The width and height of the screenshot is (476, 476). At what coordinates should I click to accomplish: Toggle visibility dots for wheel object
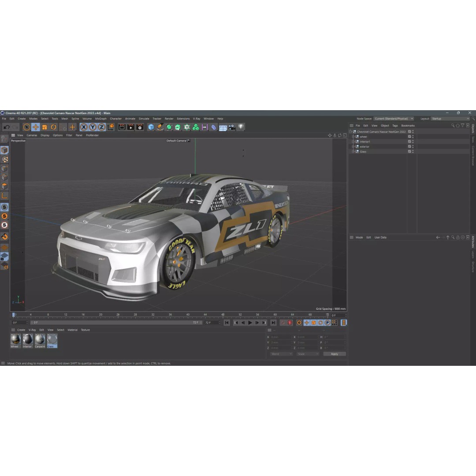point(413,137)
